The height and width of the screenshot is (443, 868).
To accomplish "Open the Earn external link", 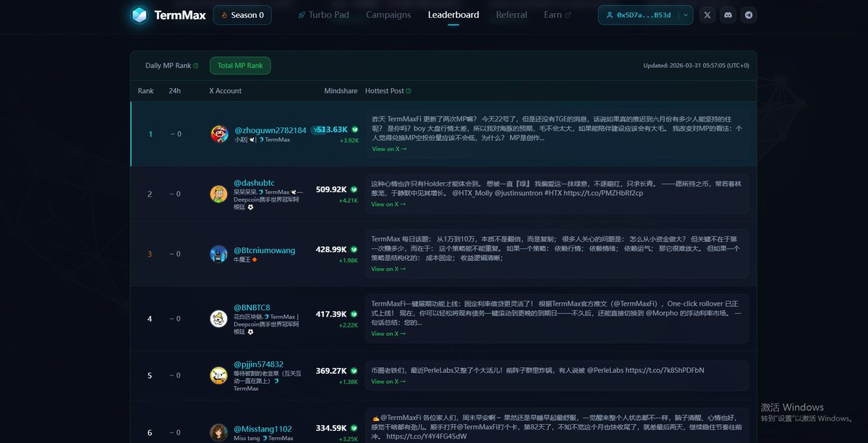I will 557,14.
